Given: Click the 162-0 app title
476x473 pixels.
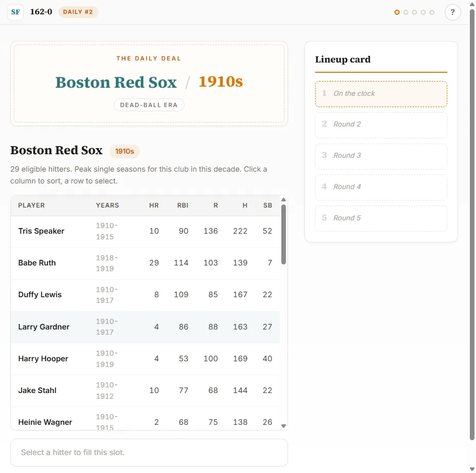Looking at the screenshot, I should click(x=41, y=12).
